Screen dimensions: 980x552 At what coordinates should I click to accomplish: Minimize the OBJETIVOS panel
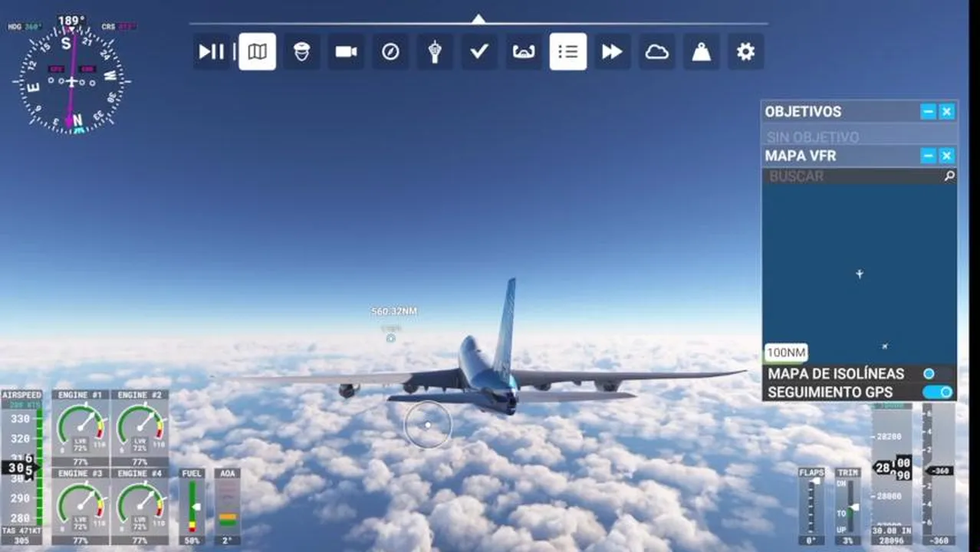pos(928,111)
